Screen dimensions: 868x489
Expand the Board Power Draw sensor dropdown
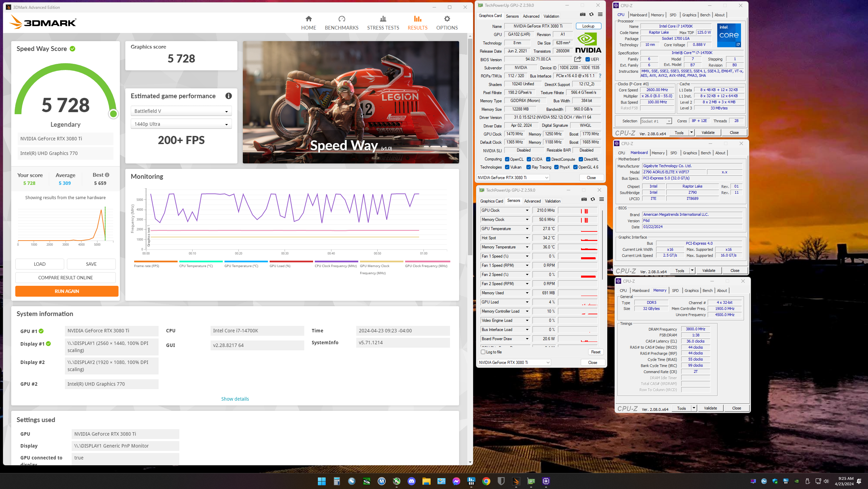[x=527, y=339]
